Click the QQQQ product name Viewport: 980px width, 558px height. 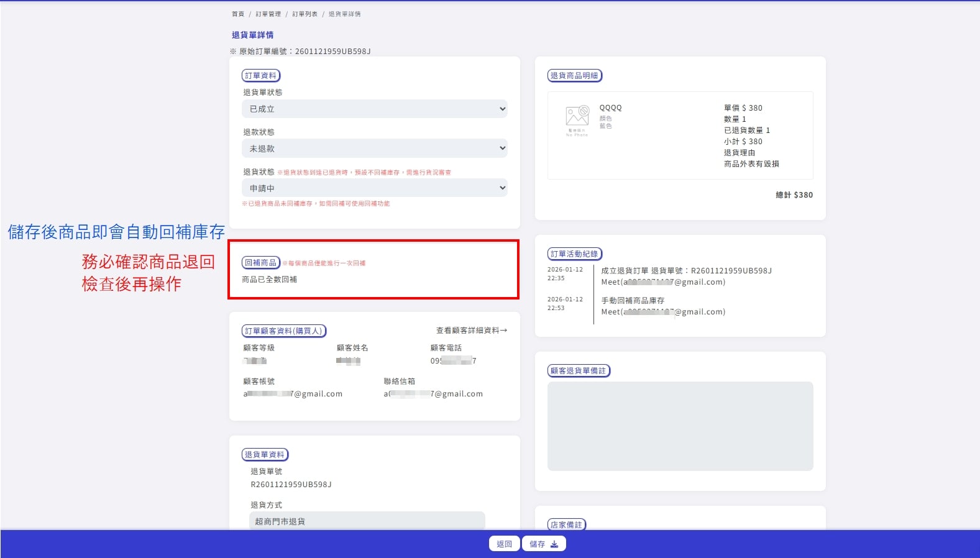[x=610, y=108]
